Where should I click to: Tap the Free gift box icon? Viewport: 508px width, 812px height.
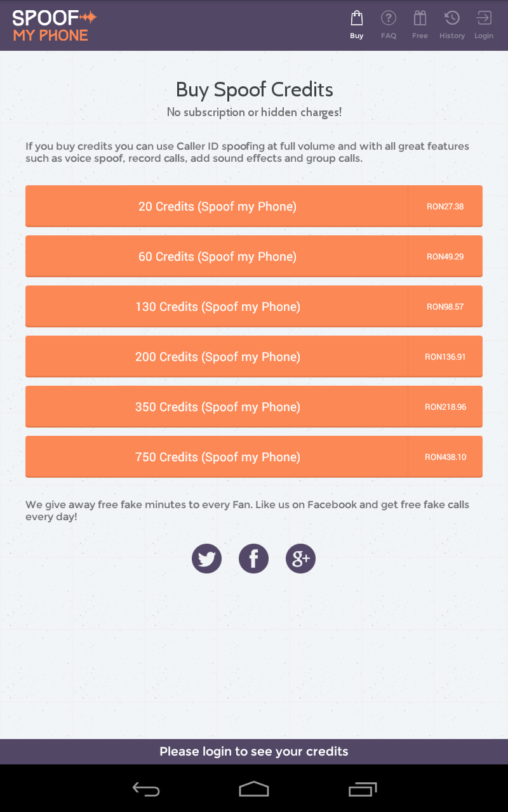[420, 18]
